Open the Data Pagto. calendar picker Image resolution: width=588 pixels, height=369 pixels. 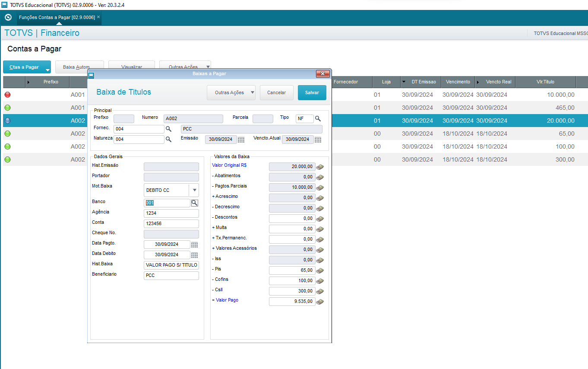click(194, 245)
